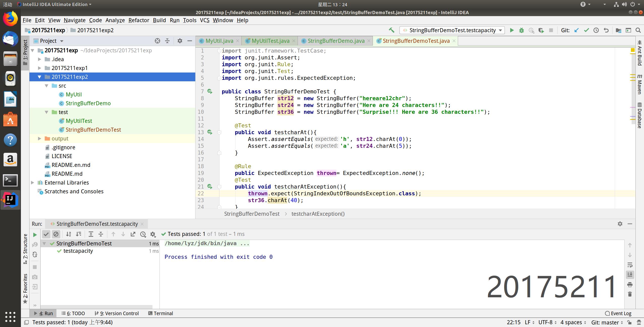Open the Terminal tool window
The width and height of the screenshot is (644, 327).
[x=160, y=313]
